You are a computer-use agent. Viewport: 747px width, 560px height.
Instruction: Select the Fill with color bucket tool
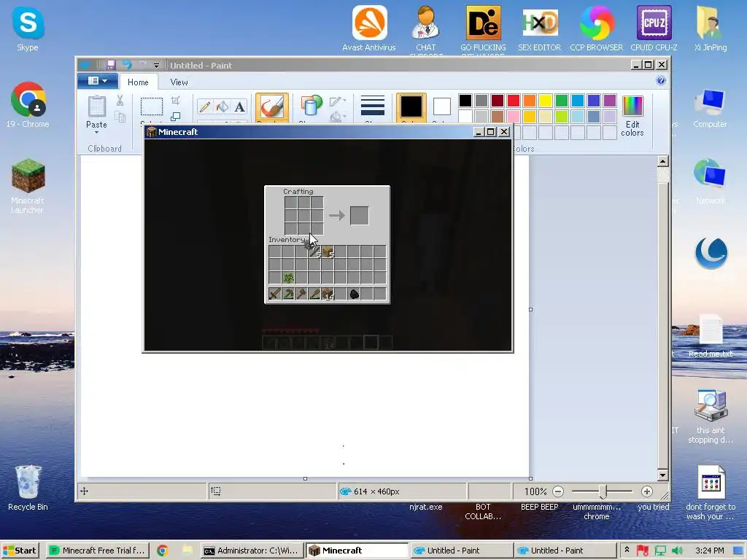click(x=222, y=106)
